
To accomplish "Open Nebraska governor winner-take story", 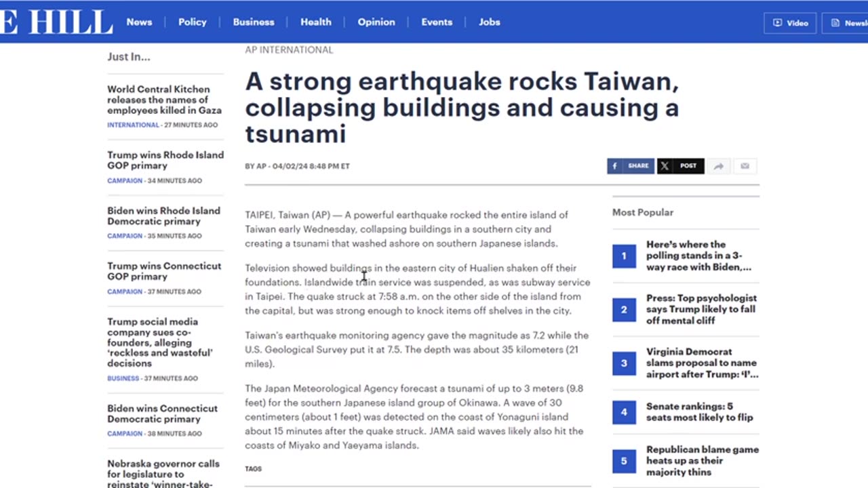I will (163, 474).
